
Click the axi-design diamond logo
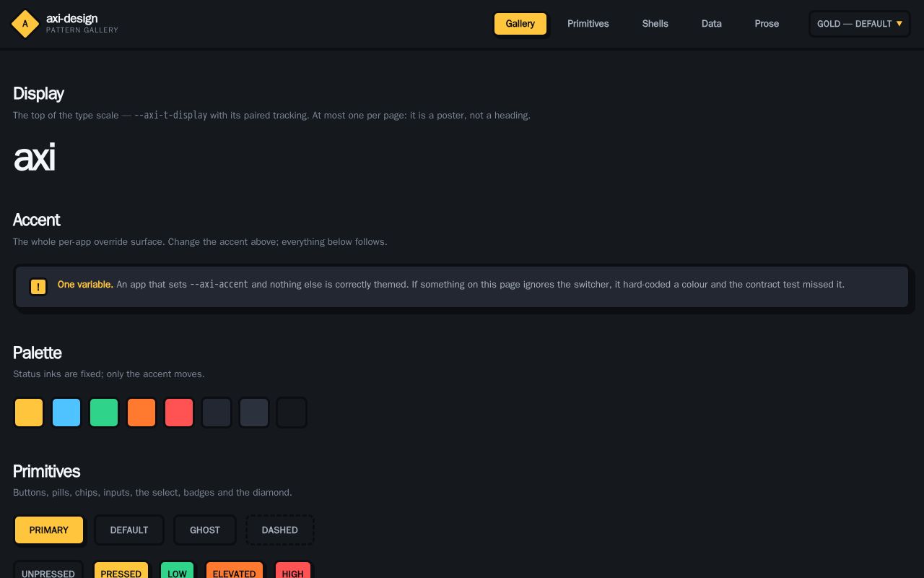click(x=25, y=24)
